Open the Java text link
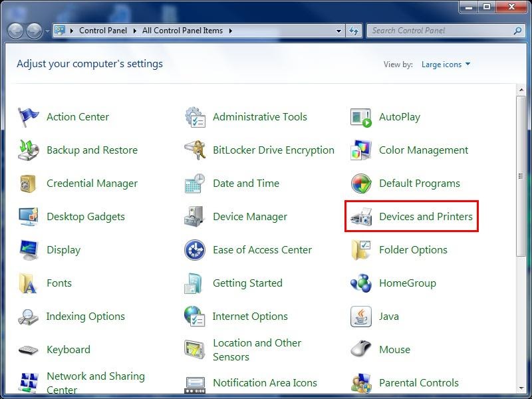Image resolution: width=532 pixels, height=399 pixels. tap(389, 317)
